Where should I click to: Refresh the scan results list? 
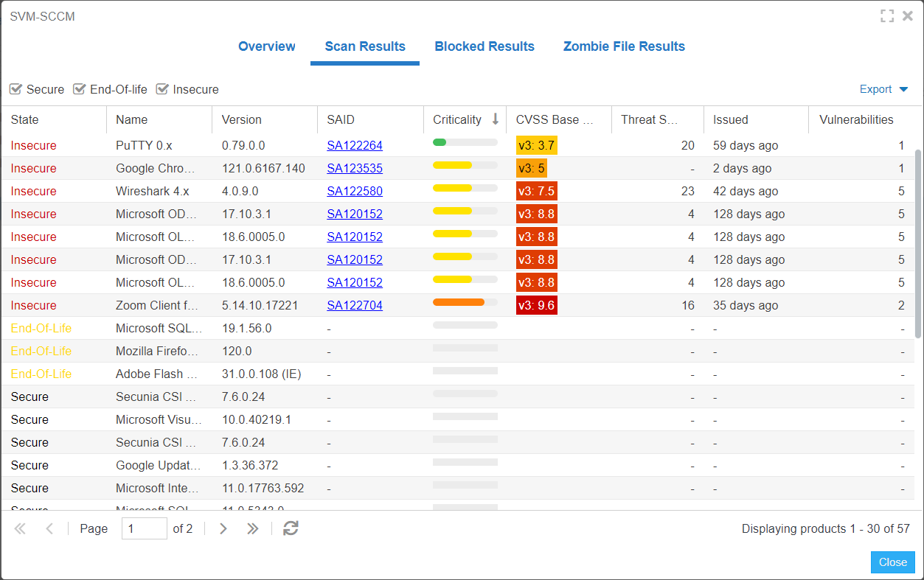pos(291,528)
